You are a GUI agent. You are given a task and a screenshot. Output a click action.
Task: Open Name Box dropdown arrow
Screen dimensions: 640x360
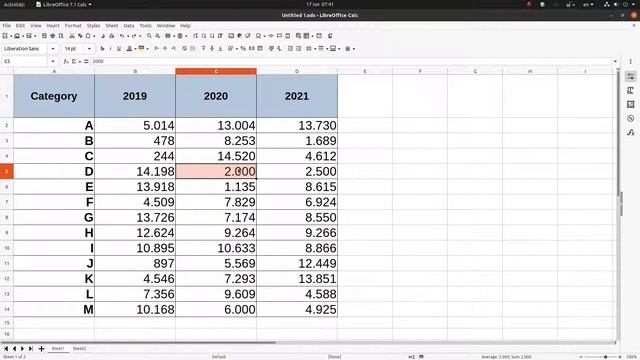click(53, 61)
